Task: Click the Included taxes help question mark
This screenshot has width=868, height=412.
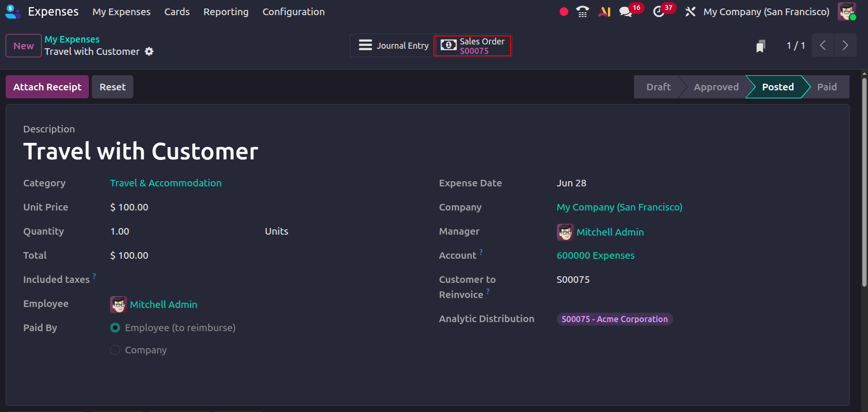Action: (x=94, y=276)
